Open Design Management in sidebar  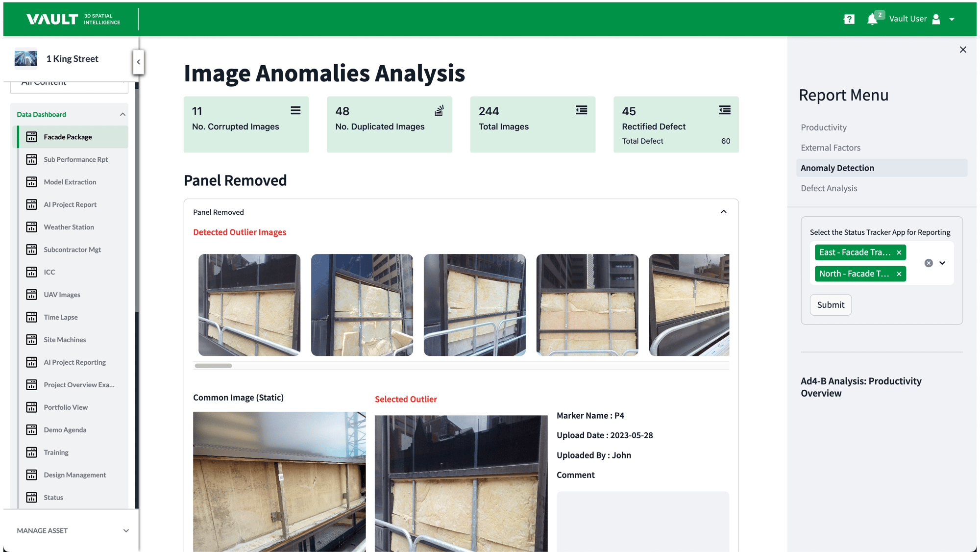coord(73,475)
